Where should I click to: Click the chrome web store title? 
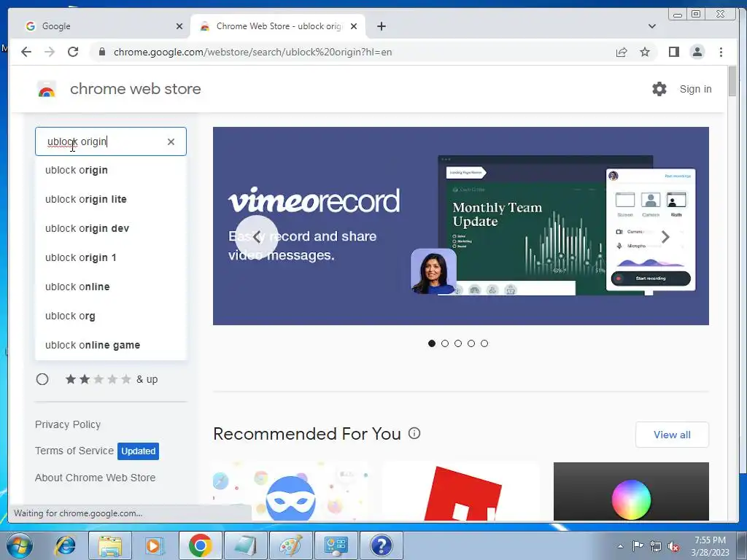pyautogui.click(x=135, y=89)
